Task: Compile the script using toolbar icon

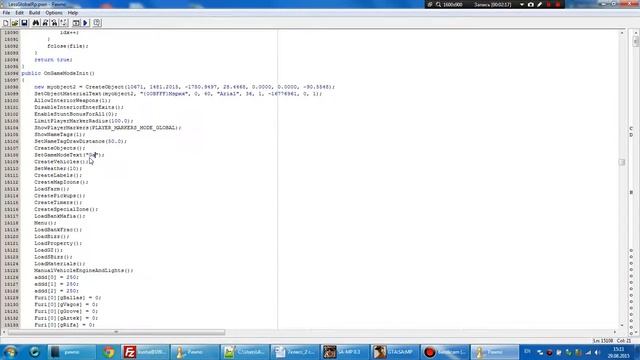Action: 76,23
